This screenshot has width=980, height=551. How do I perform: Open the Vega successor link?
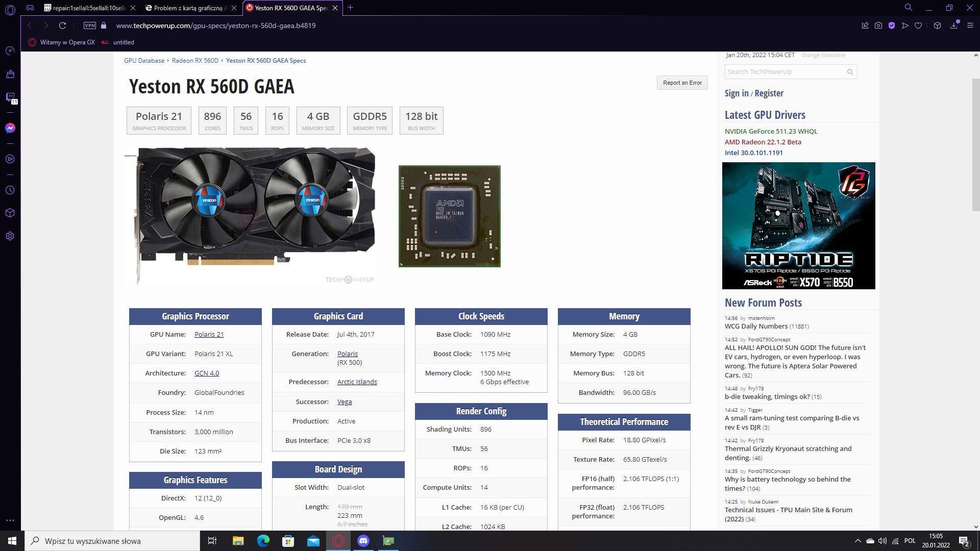(345, 402)
